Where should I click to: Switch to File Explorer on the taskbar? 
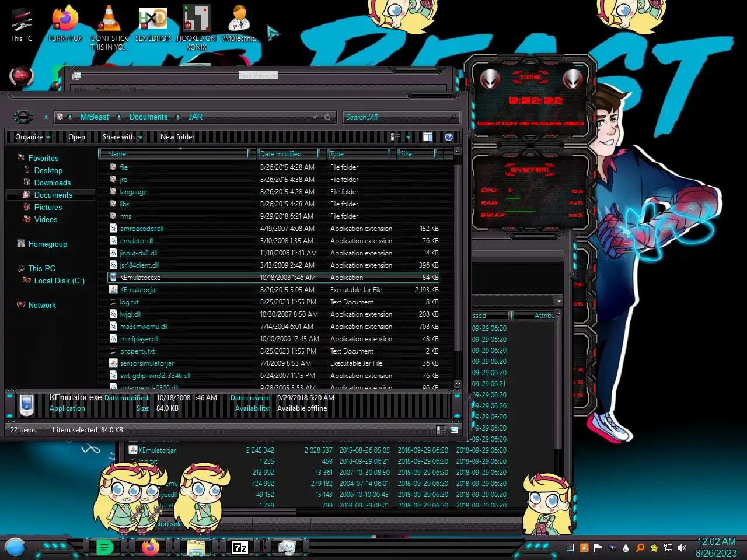[x=196, y=547]
